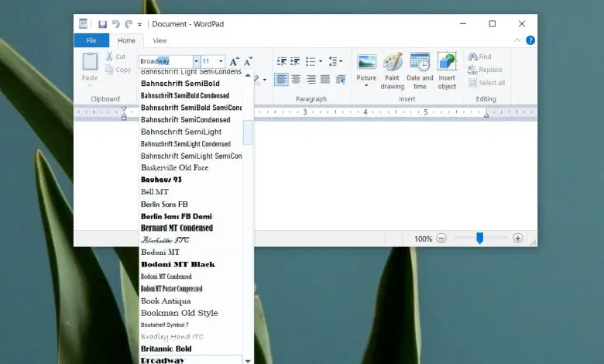Viewport: 604px width, 364px height.
Task: Click the font list scroll up arrow
Action: pyautogui.click(x=248, y=75)
